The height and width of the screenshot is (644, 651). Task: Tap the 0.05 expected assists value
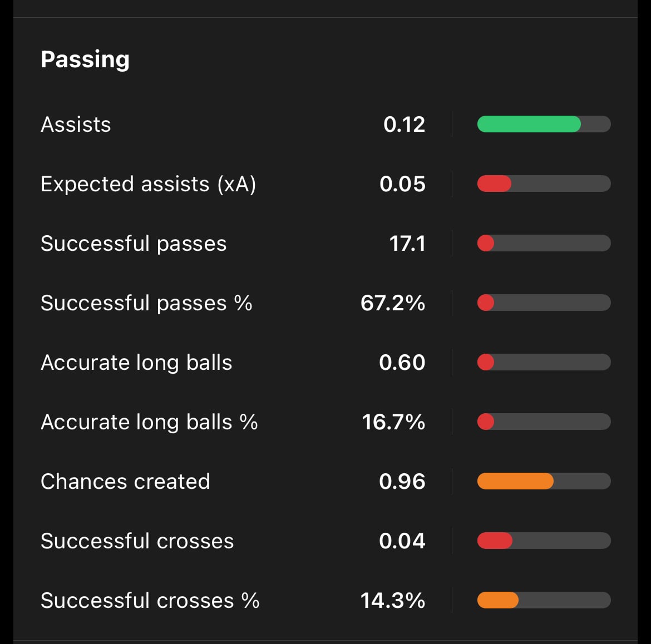pyautogui.click(x=402, y=184)
